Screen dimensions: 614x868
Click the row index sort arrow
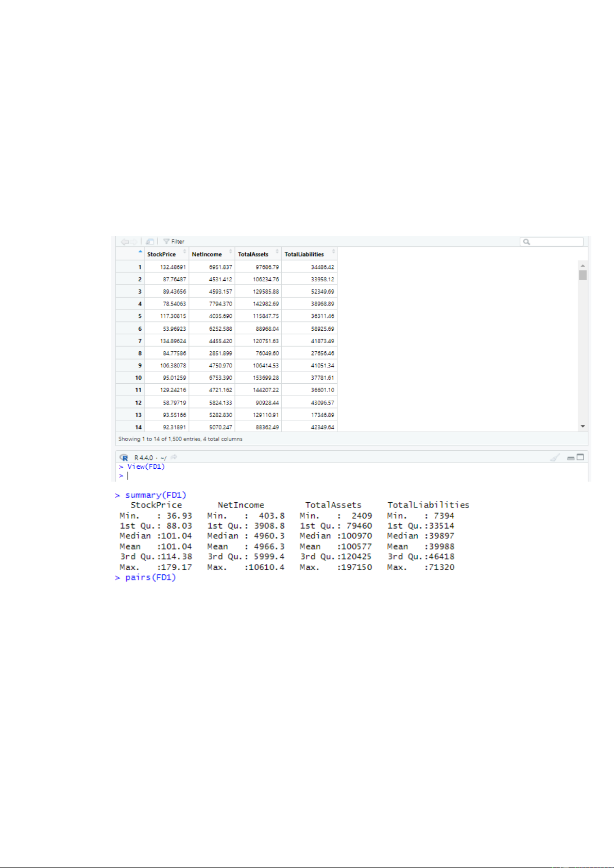click(x=140, y=252)
